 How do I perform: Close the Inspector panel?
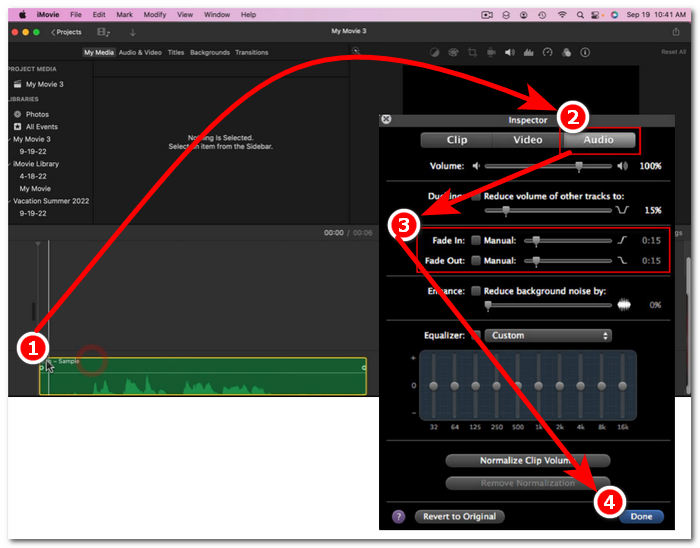pyautogui.click(x=387, y=119)
